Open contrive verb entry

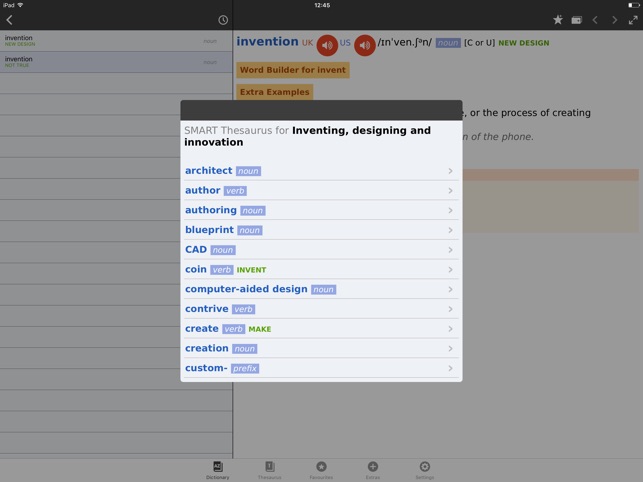(321, 309)
